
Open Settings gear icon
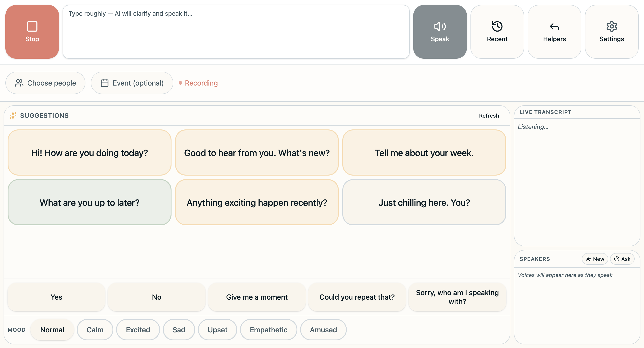point(612,26)
